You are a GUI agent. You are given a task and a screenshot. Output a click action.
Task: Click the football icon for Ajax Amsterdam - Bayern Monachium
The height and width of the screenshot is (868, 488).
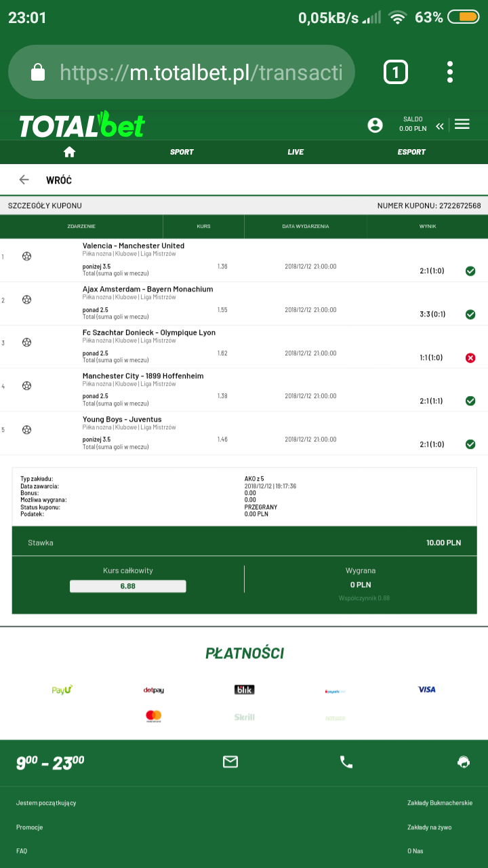[26, 300]
